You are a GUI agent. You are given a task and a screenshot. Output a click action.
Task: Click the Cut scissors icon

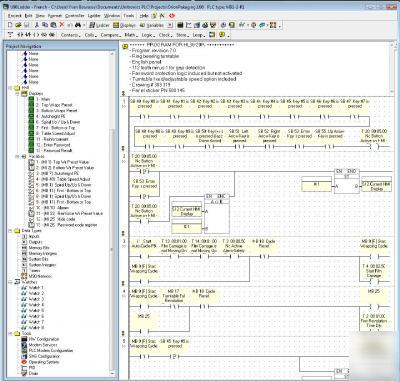pos(37,25)
